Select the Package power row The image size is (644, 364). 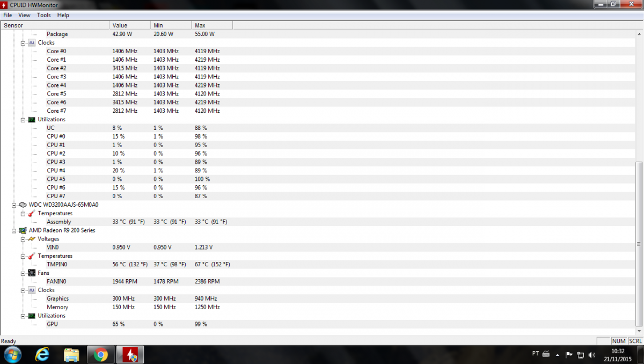317,34
